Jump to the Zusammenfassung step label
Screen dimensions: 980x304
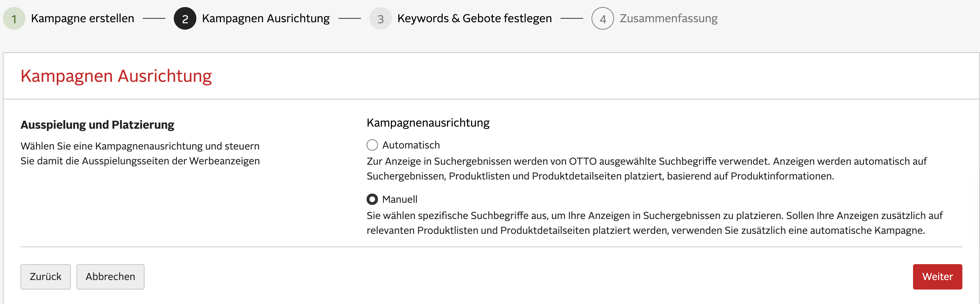668,18
